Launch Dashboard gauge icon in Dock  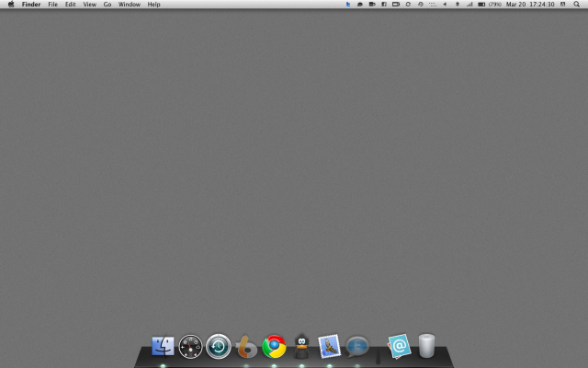[x=190, y=346]
